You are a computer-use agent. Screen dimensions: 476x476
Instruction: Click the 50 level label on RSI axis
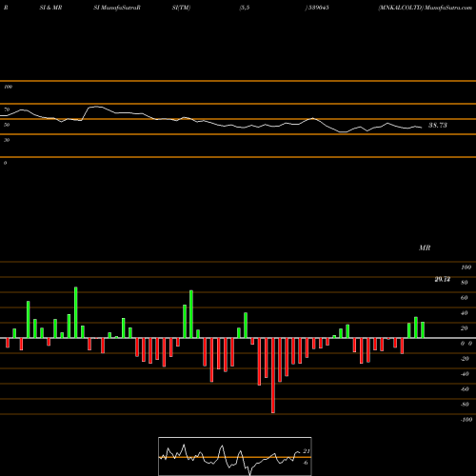7,125
